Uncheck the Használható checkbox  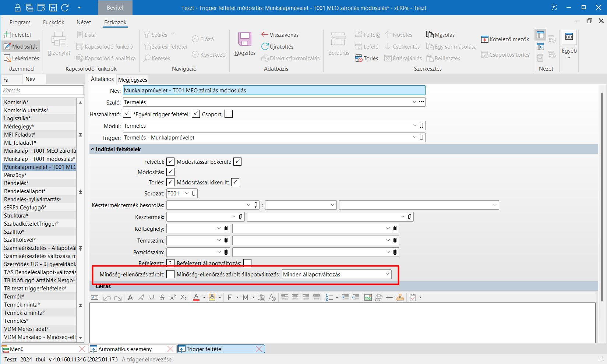pos(127,114)
